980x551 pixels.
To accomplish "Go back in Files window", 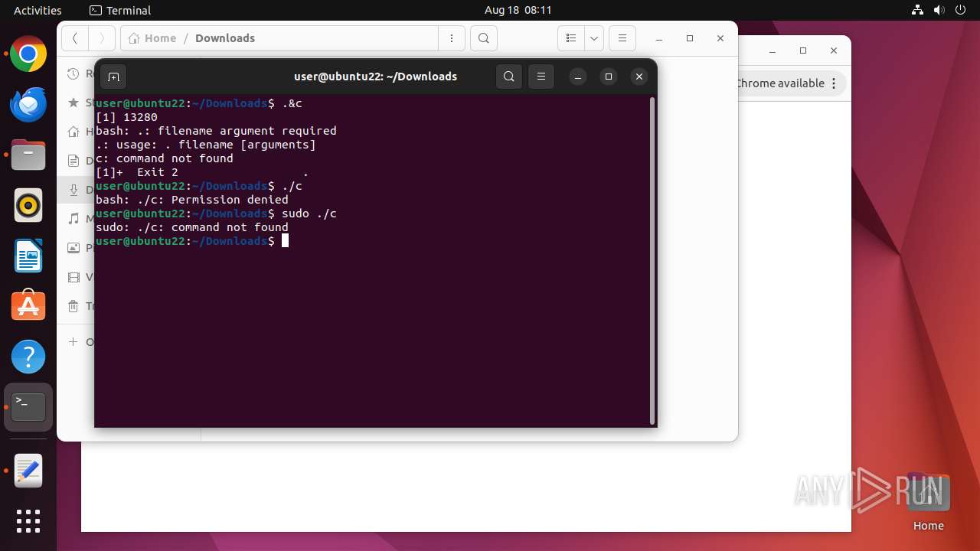I will coord(75,38).
